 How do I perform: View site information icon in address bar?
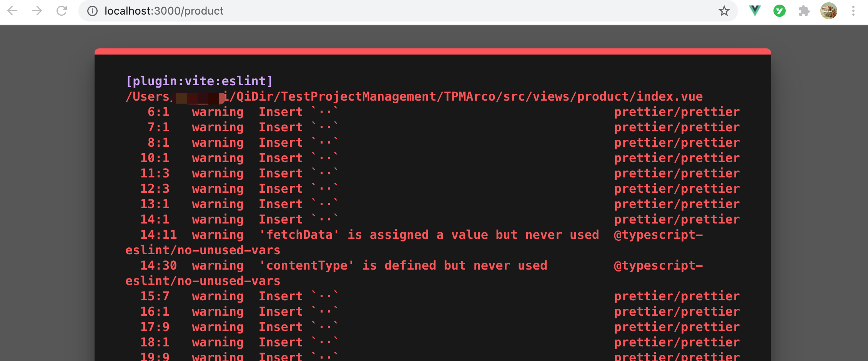92,11
